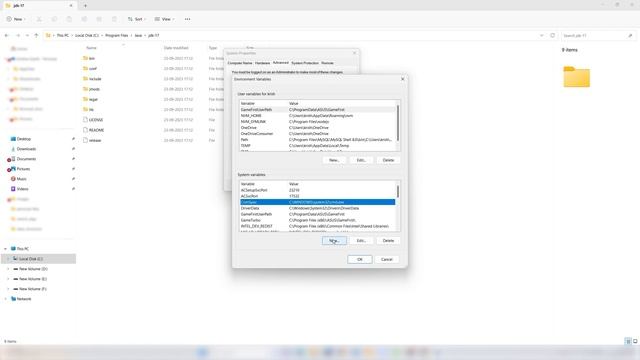Open the jmods folder icon

(x=85, y=89)
